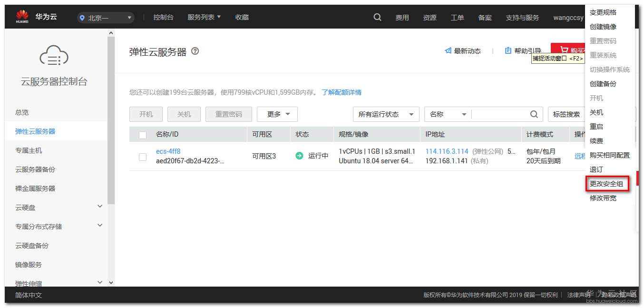This screenshot has height=308, width=644.
Task: Choose 关机 in the dropdown menu
Action: (596, 112)
